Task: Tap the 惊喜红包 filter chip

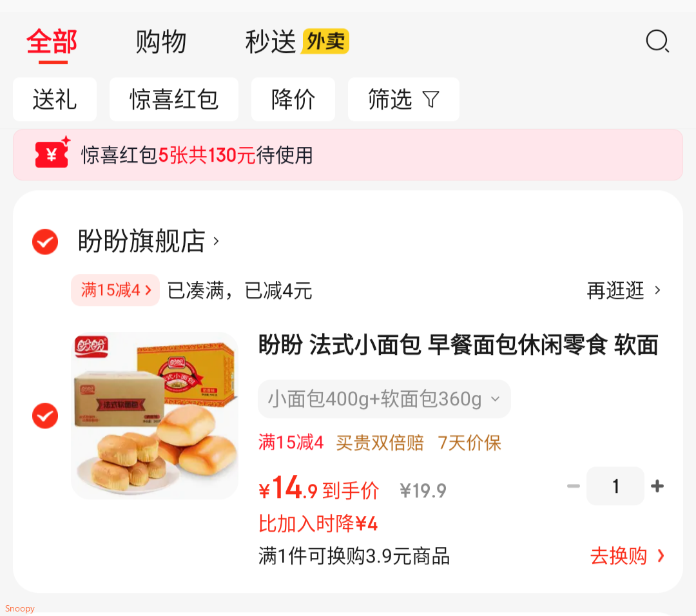Action: click(174, 99)
